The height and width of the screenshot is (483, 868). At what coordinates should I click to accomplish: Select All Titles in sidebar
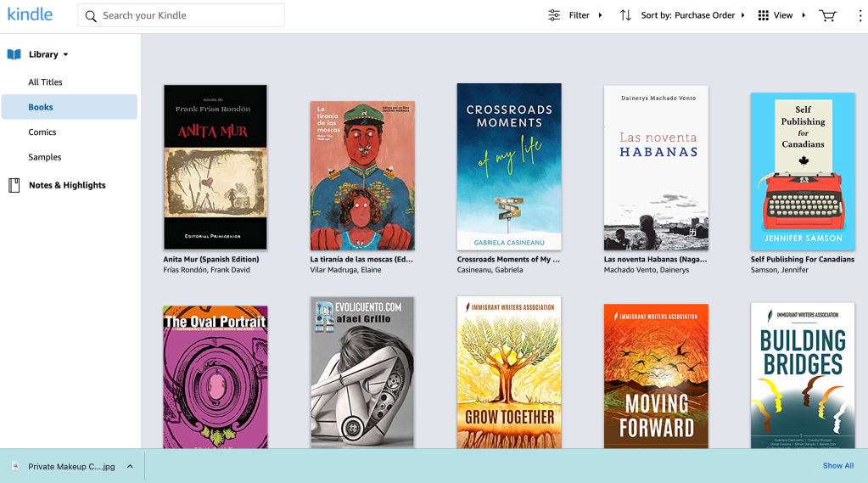(45, 82)
